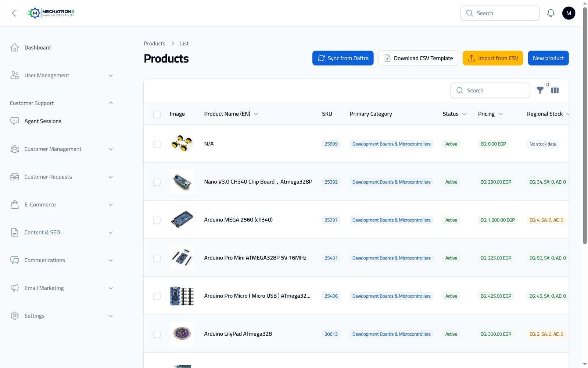Expand the Customer Management chevron
The height and width of the screenshot is (368, 588).
111,149
